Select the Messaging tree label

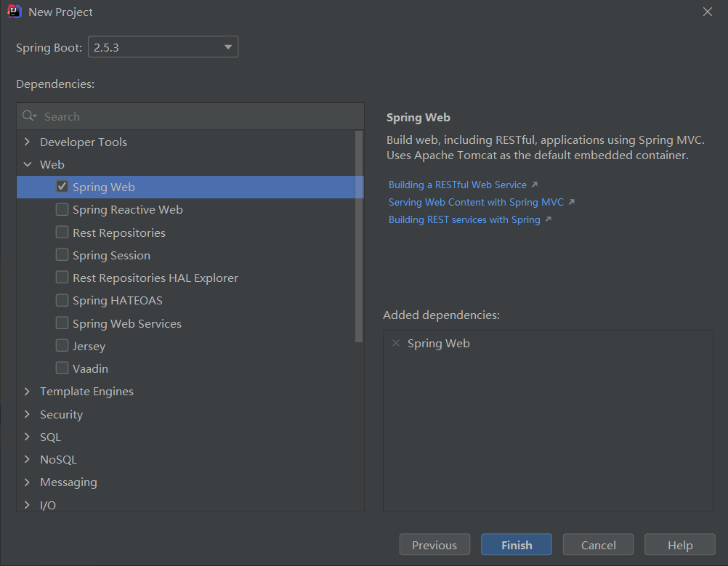click(x=68, y=482)
